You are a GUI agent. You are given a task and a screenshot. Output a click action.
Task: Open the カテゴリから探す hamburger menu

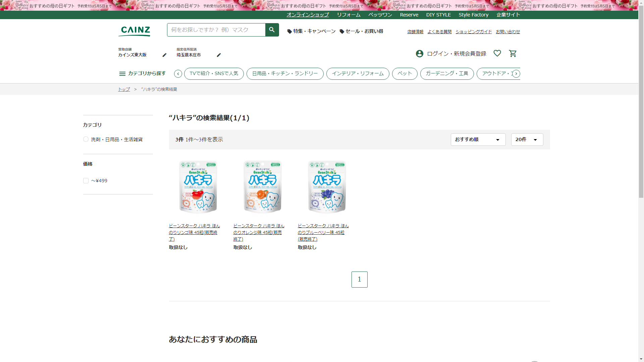[x=122, y=74]
